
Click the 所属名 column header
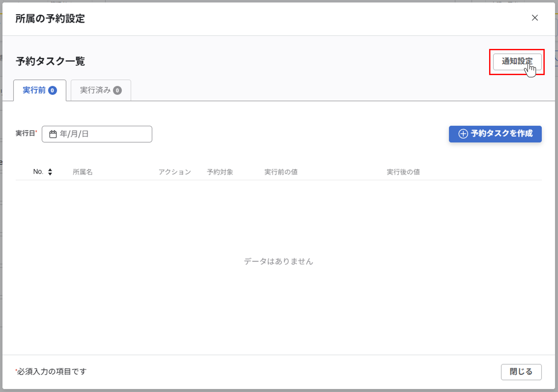click(x=83, y=172)
